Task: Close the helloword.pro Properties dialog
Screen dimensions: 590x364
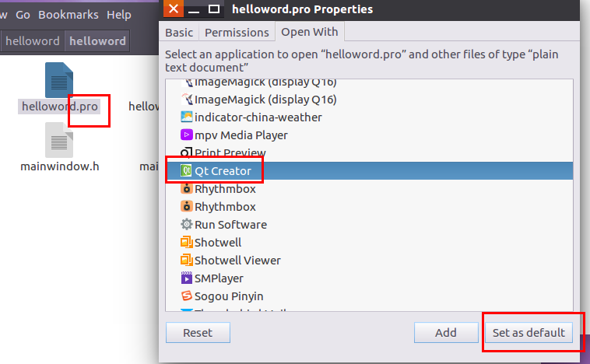Action: pyautogui.click(x=174, y=9)
